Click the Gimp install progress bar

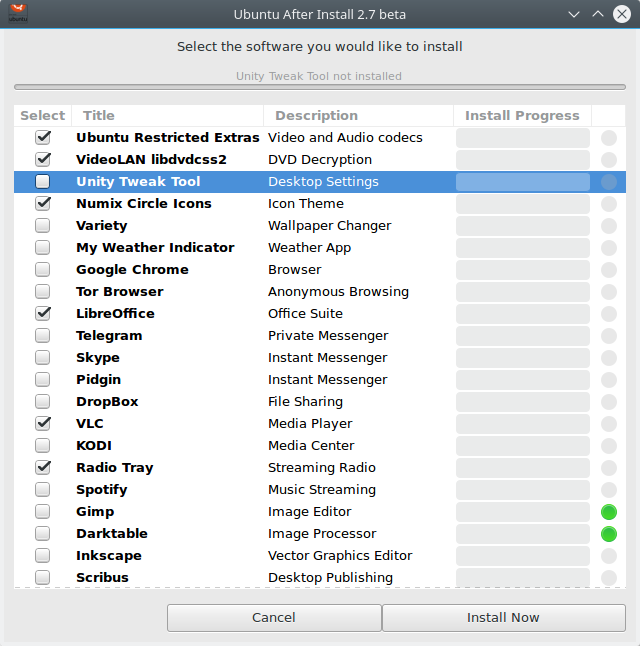pyautogui.click(x=523, y=512)
